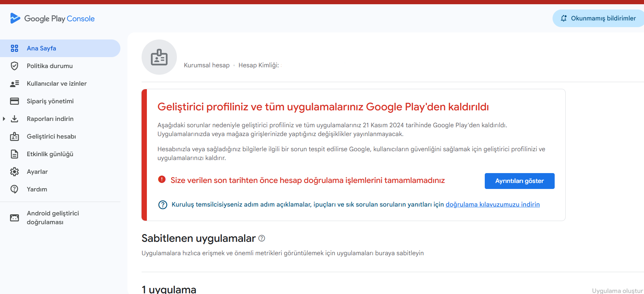Click the 1 uygulama heading
This screenshot has height=294, width=644.
169,289
